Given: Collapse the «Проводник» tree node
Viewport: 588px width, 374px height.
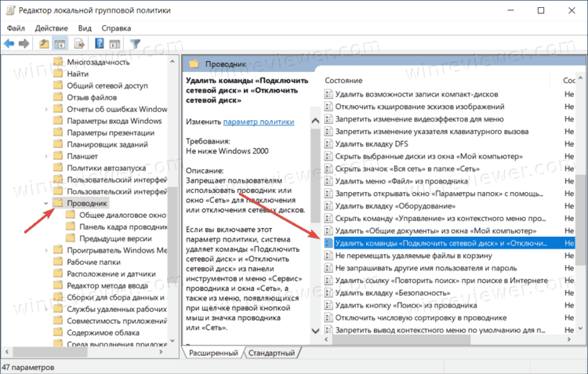Looking at the screenshot, I should [x=46, y=203].
